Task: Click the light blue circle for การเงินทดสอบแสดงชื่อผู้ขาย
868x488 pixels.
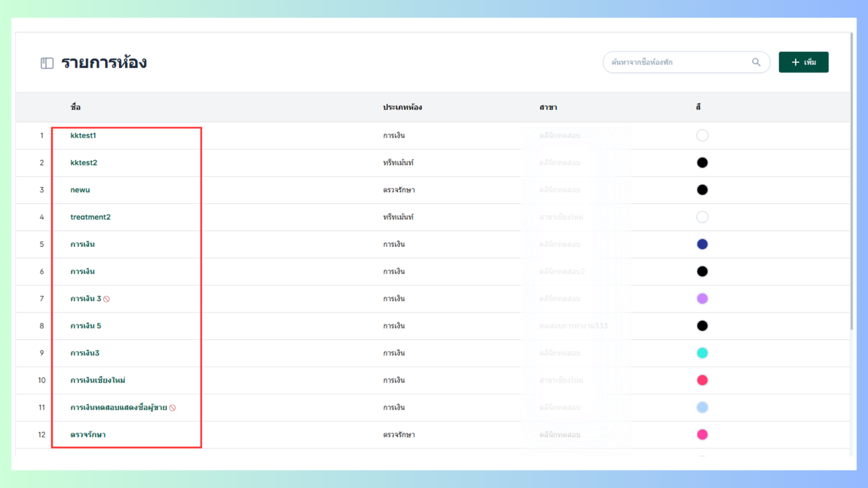Action: 702,407
